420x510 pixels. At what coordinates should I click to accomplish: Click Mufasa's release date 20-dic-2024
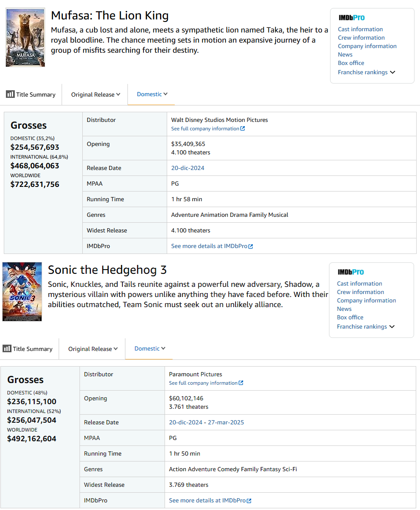pyautogui.click(x=187, y=168)
